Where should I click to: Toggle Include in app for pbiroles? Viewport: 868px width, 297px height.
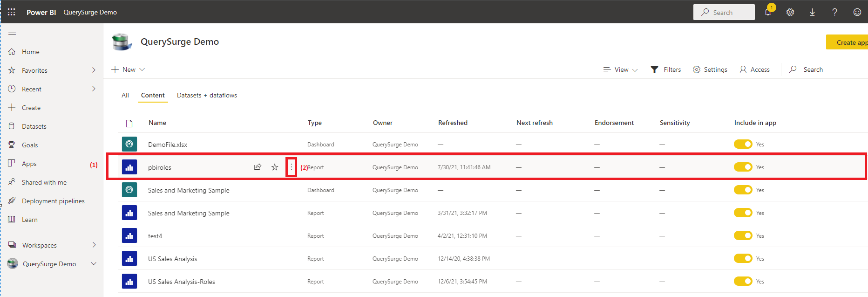click(743, 167)
